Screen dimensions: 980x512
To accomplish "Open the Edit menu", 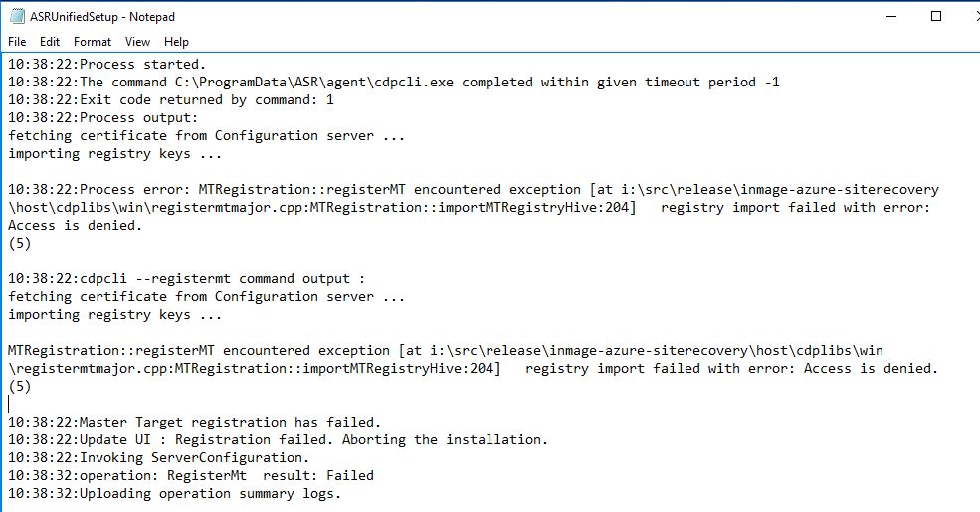I will tap(50, 41).
